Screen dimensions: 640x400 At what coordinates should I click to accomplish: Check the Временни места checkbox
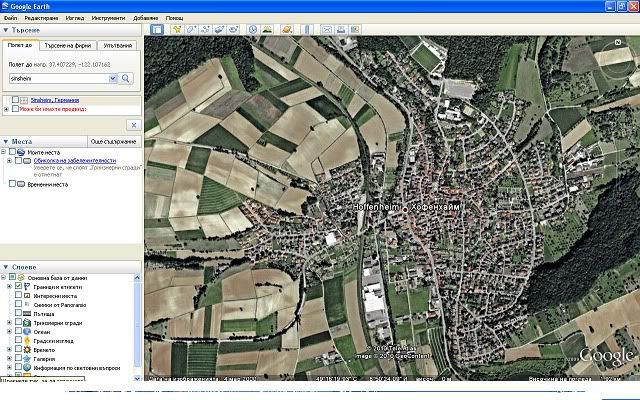12,184
